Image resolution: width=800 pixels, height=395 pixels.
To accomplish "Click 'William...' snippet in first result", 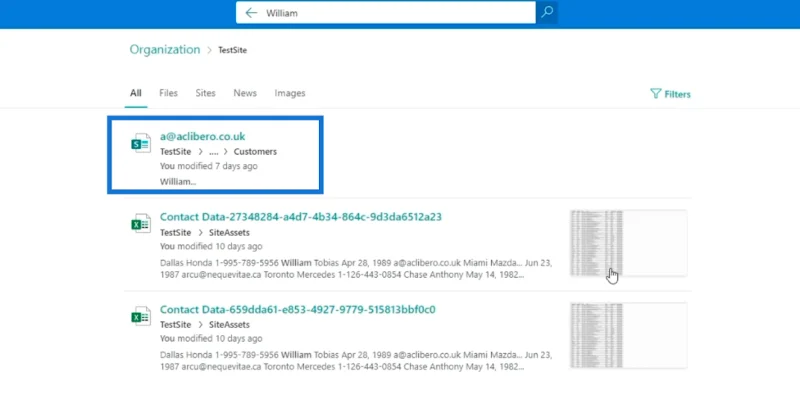I will coord(178,181).
